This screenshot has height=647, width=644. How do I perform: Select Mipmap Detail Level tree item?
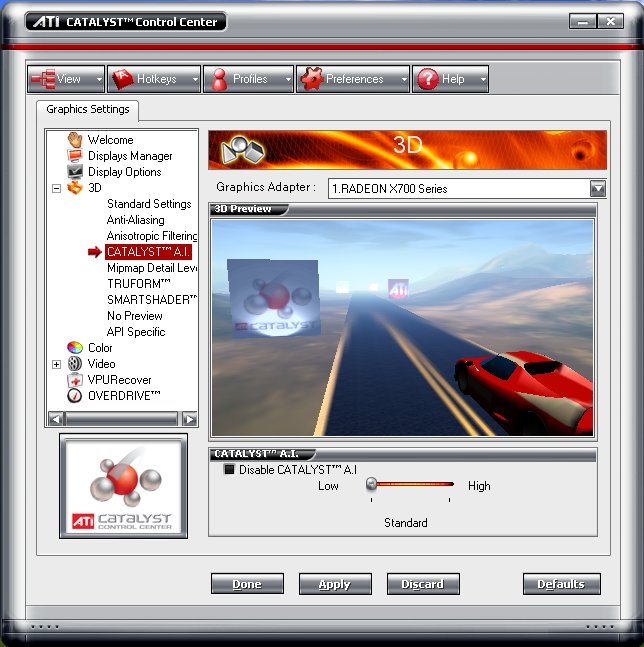click(x=151, y=268)
